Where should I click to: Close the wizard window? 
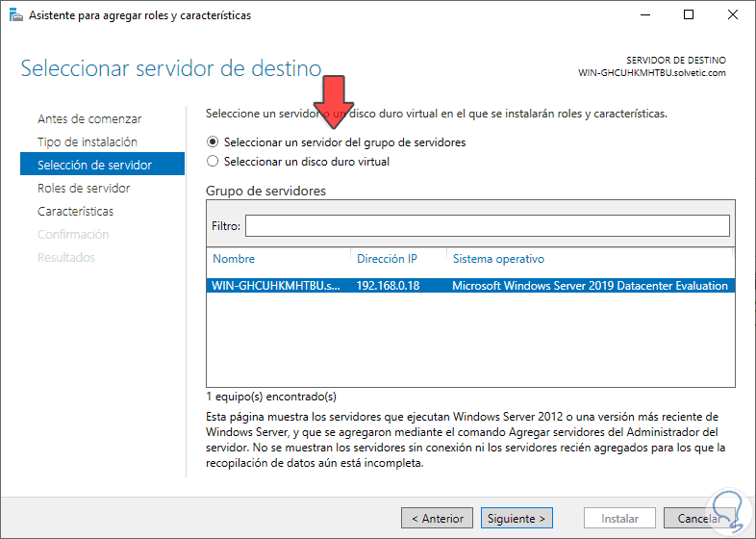[732, 15]
